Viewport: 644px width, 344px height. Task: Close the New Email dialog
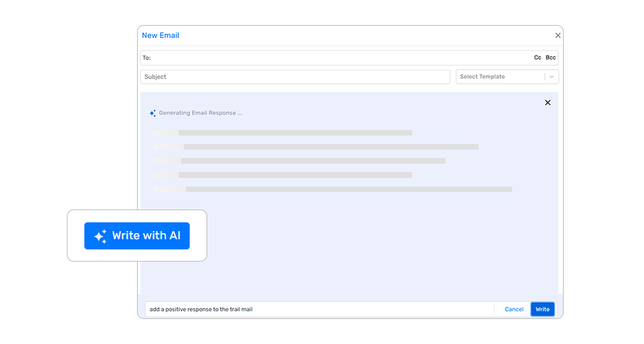click(x=558, y=35)
